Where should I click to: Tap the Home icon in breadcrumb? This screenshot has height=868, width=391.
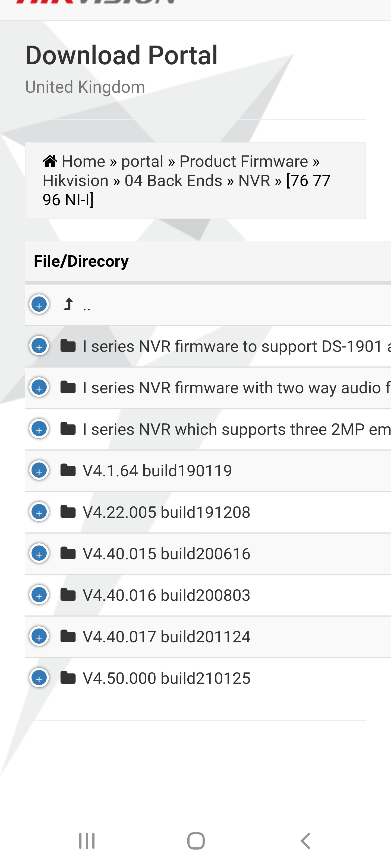point(50,161)
